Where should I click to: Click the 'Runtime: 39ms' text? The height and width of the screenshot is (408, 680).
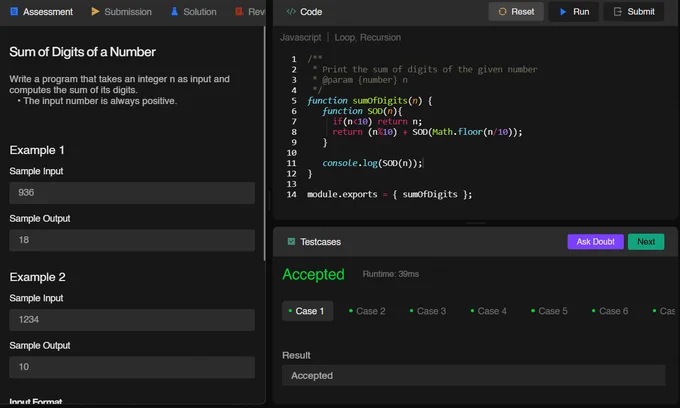[x=391, y=274]
